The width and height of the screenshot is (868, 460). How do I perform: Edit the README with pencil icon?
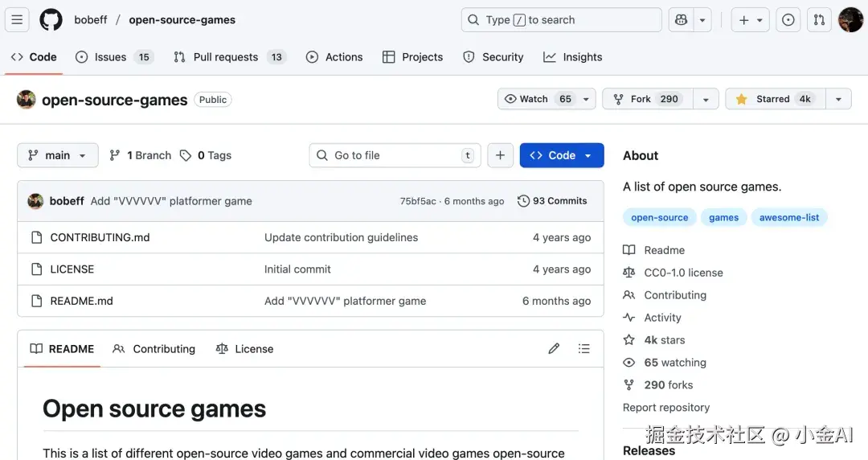click(x=554, y=348)
